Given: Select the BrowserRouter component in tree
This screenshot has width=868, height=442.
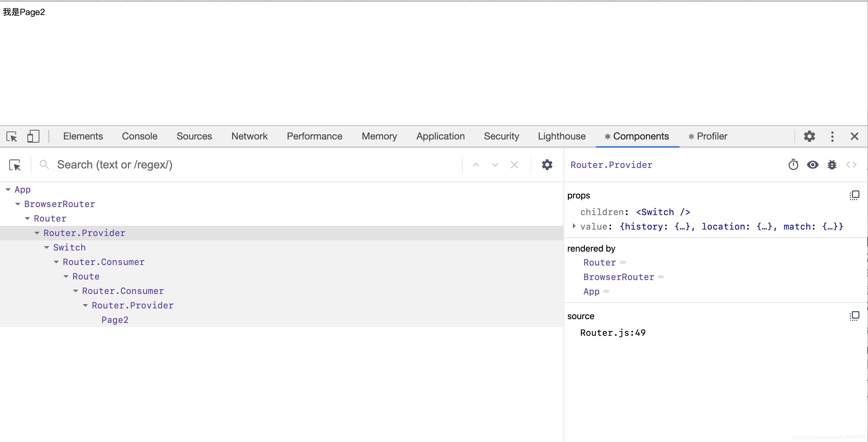Looking at the screenshot, I should click(x=60, y=204).
